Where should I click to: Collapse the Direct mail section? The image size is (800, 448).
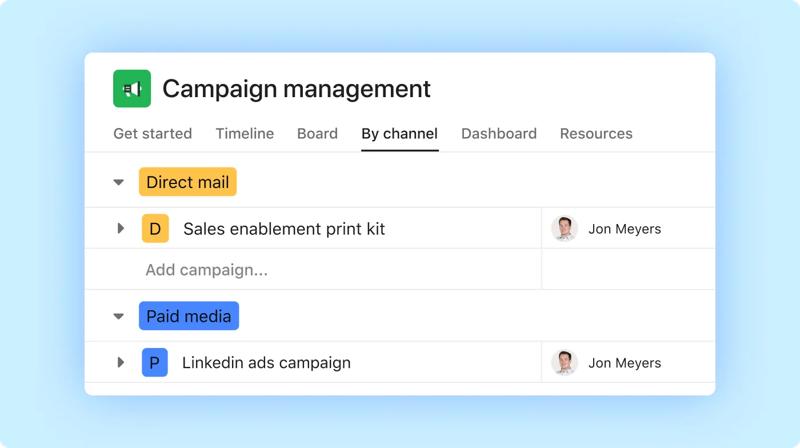pos(118,183)
